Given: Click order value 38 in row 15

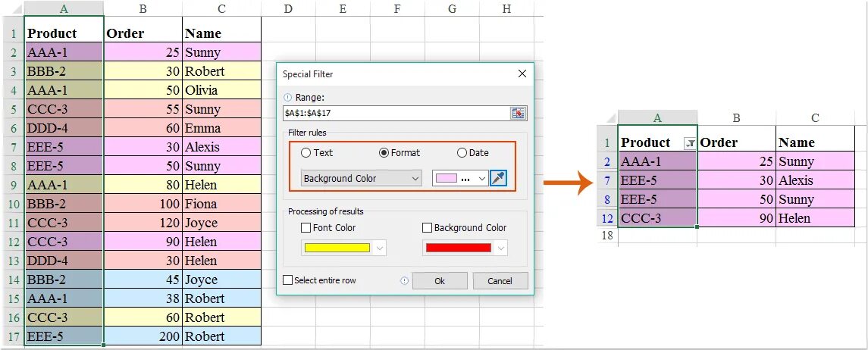Looking at the screenshot, I should [143, 298].
